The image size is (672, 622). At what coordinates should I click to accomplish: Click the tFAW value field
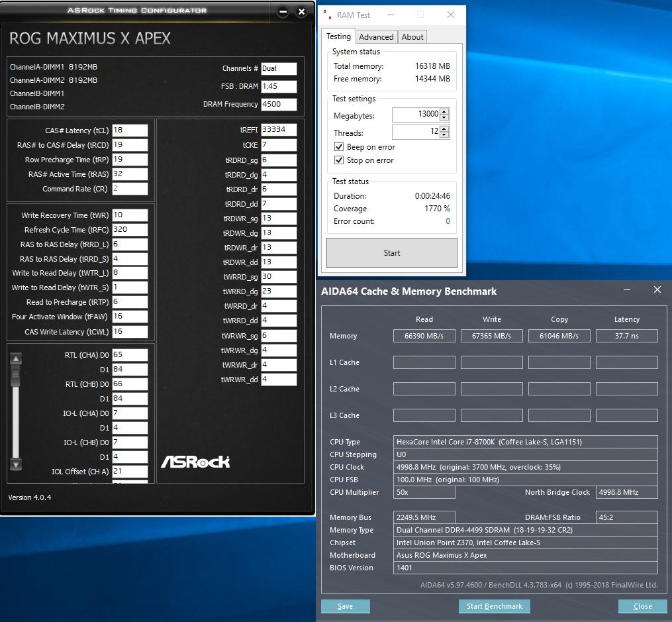[x=130, y=317]
